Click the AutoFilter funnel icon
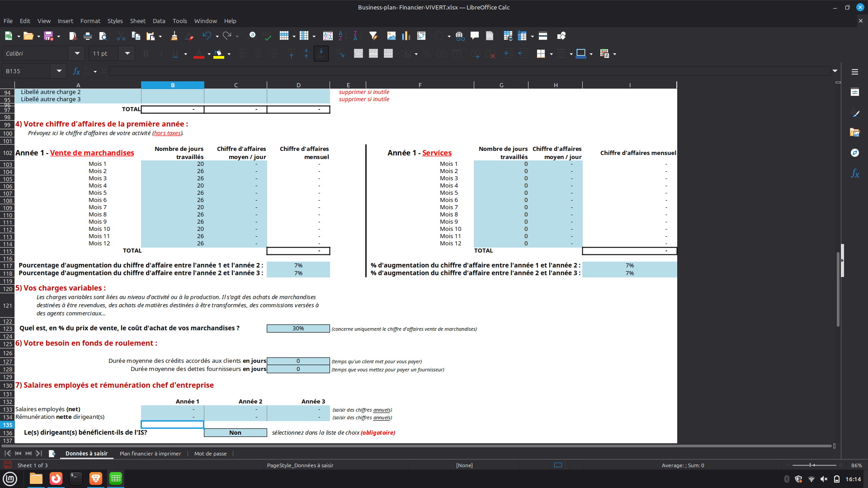Screen dimensions: 868x488 click(373, 36)
